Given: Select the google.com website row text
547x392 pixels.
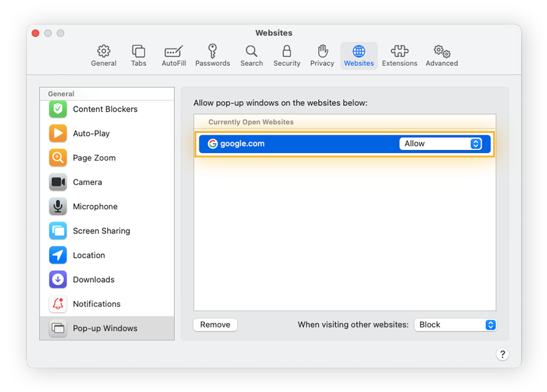Looking at the screenshot, I should pyautogui.click(x=242, y=144).
